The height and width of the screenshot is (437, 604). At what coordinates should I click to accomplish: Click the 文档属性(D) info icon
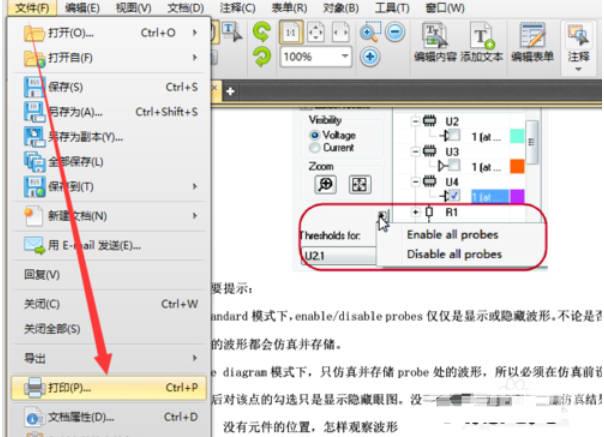(34, 417)
